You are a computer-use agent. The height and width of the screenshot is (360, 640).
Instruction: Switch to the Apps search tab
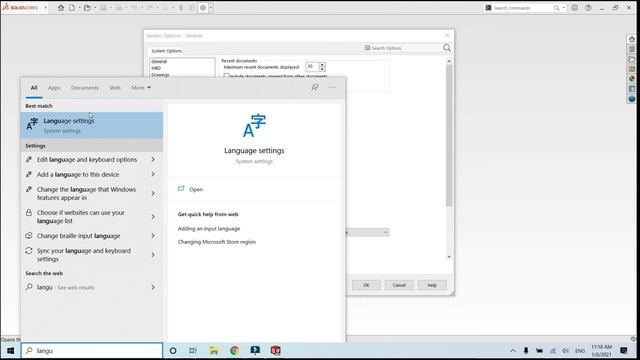pyautogui.click(x=54, y=88)
